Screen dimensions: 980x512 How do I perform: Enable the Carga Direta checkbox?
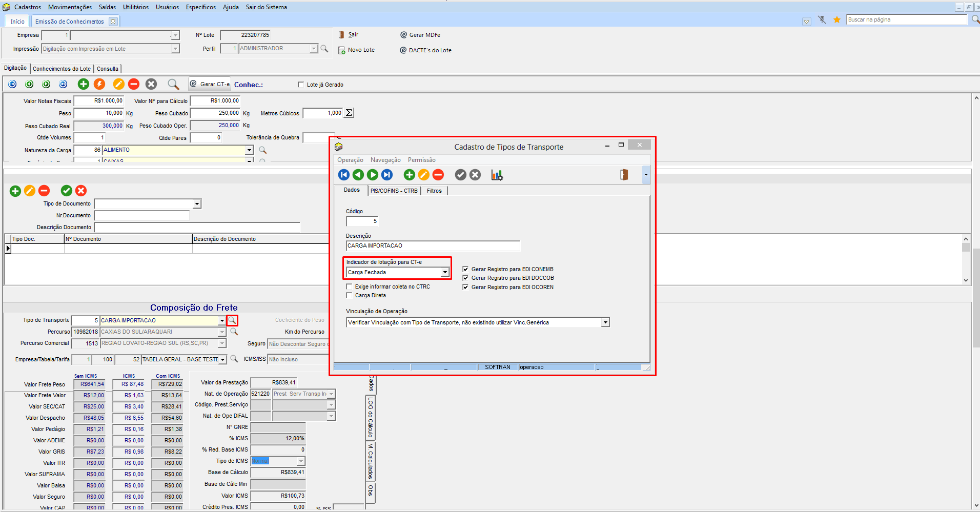pos(350,296)
